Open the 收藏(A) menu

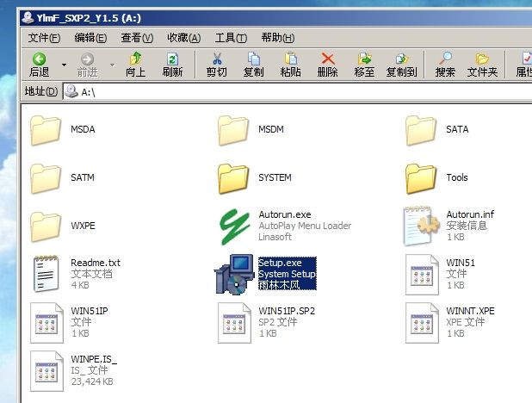[184, 37]
